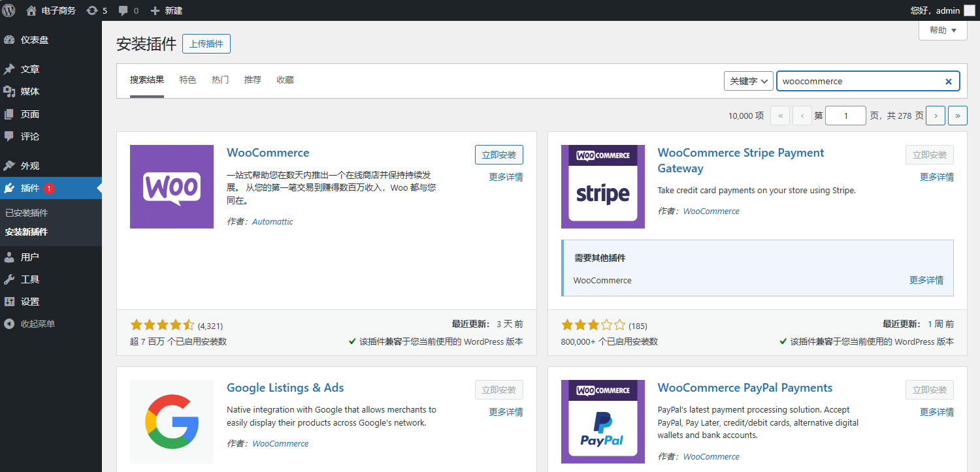The height and width of the screenshot is (472, 980).
Task: Click WooCommerce text in 需要其他插件 box
Action: (602, 281)
